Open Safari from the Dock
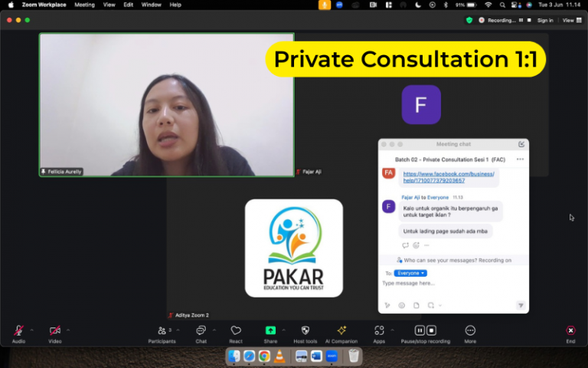Image resolution: width=588 pixels, height=368 pixels. point(249,356)
